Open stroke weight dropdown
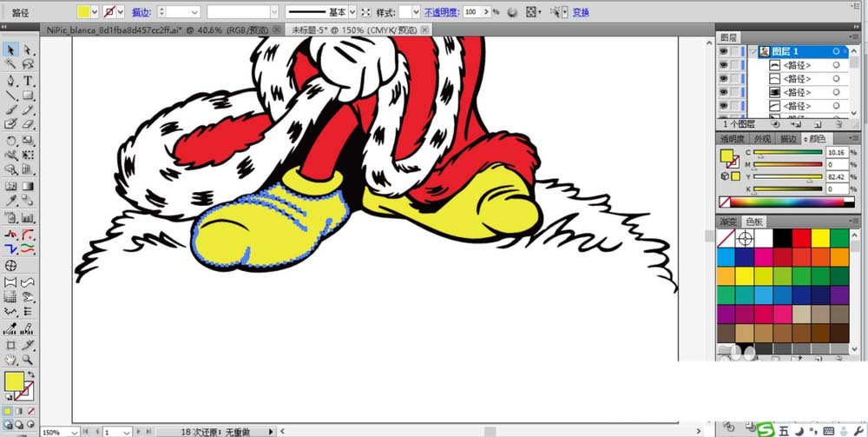 (x=194, y=12)
